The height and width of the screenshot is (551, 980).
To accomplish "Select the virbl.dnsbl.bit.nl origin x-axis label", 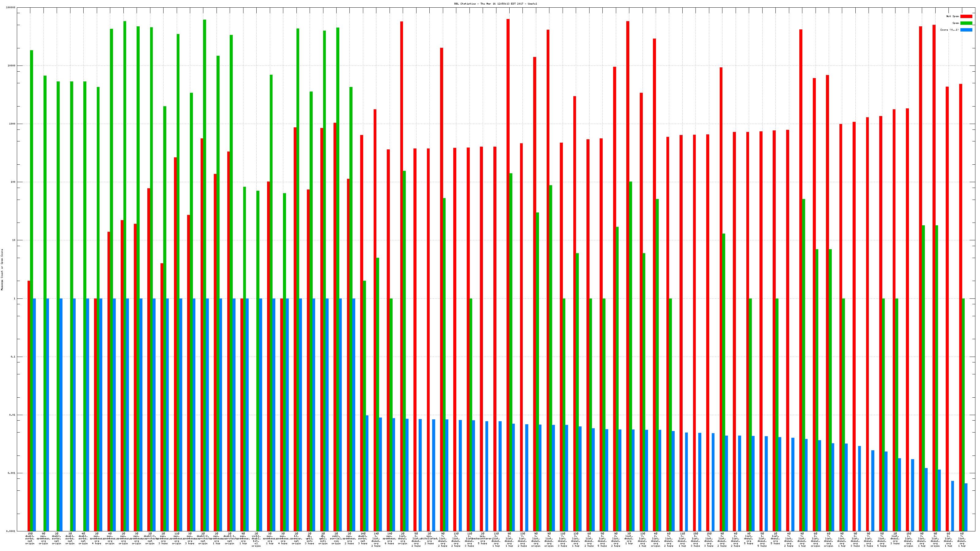I will 256,540.
